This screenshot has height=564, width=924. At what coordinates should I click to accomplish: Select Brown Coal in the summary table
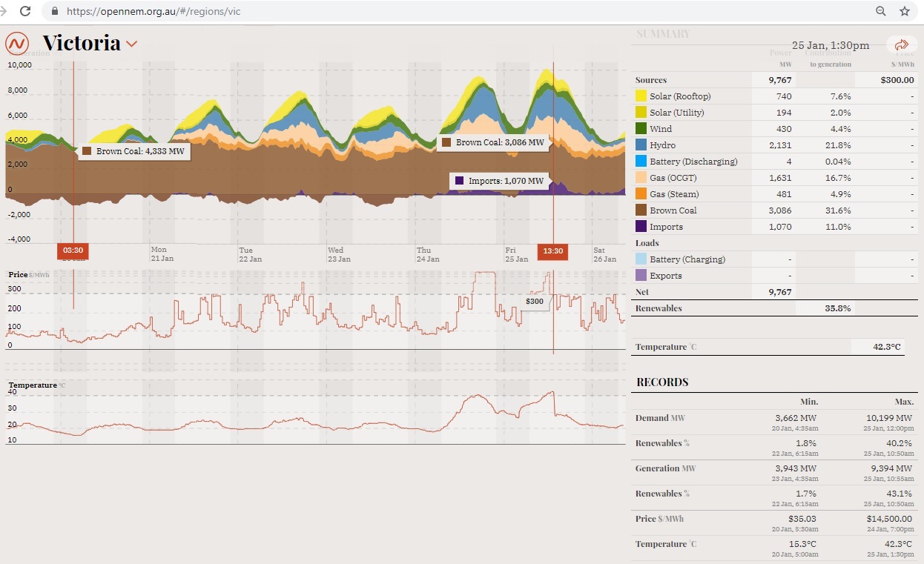pos(673,210)
